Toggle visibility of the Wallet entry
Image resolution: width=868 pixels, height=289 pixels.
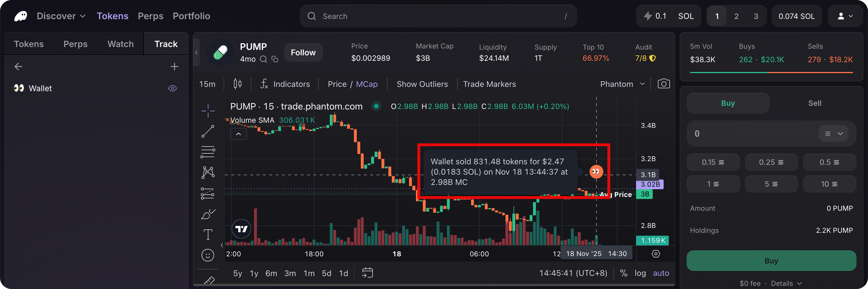pos(172,88)
